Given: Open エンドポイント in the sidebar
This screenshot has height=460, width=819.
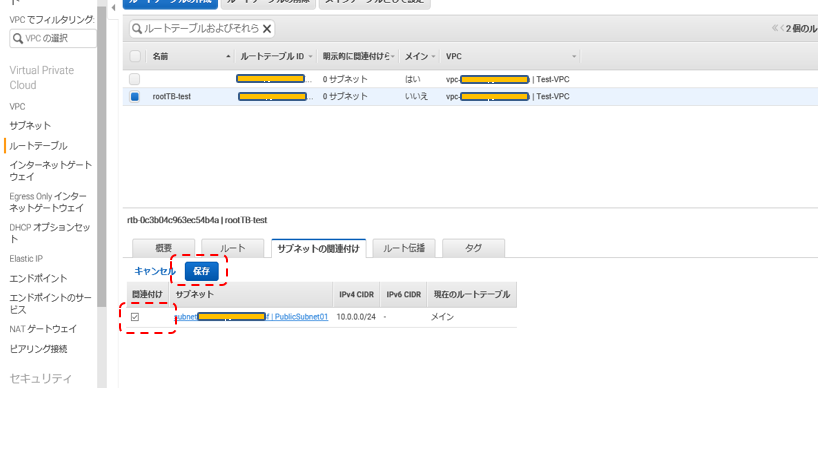Looking at the screenshot, I should click(38, 278).
